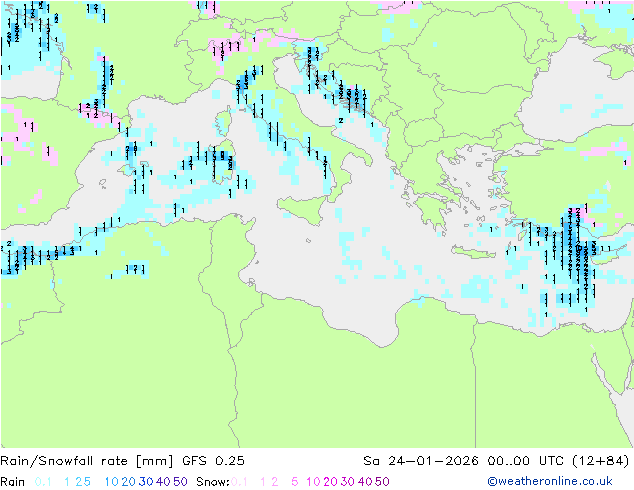Screen dimensions: 634x490
Task: Pick the Snow legend value 40
Action: pyautogui.click(x=365, y=482)
